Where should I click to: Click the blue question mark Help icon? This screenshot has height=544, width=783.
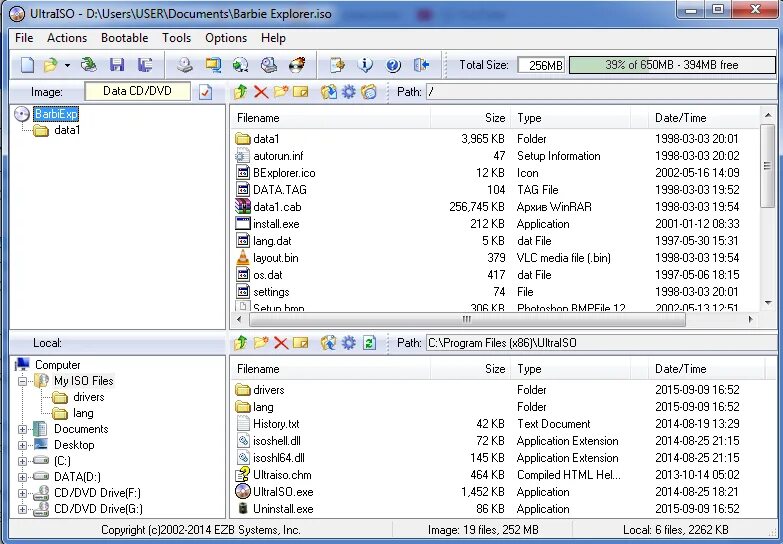coord(393,65)
